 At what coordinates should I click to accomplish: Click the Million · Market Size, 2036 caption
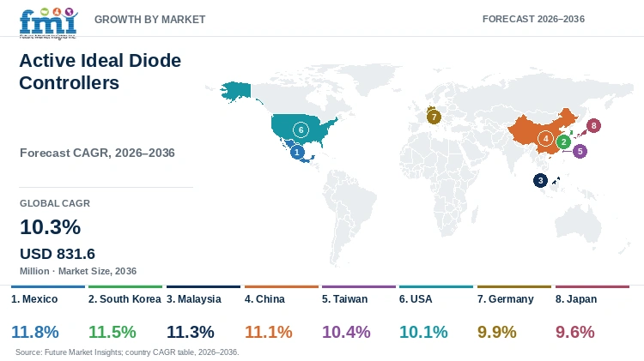point(78,271)
